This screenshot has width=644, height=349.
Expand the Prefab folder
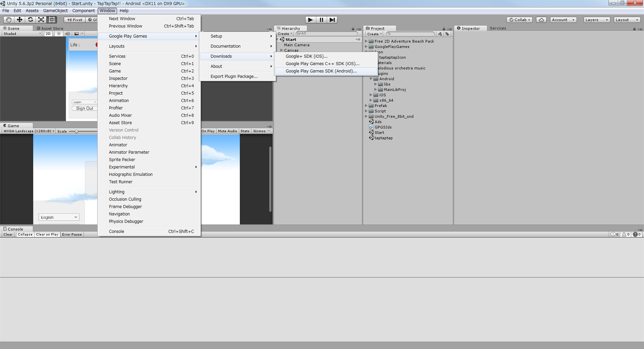(366, 106)
